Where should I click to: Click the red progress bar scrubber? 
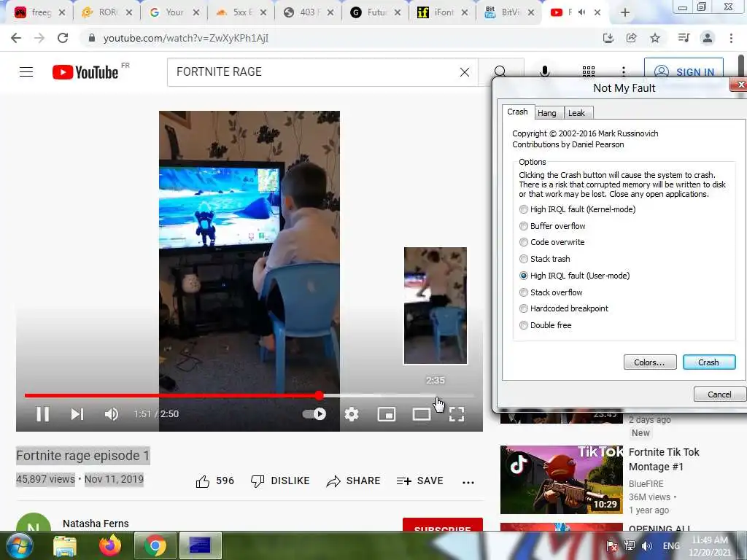[x=319, y=395]
